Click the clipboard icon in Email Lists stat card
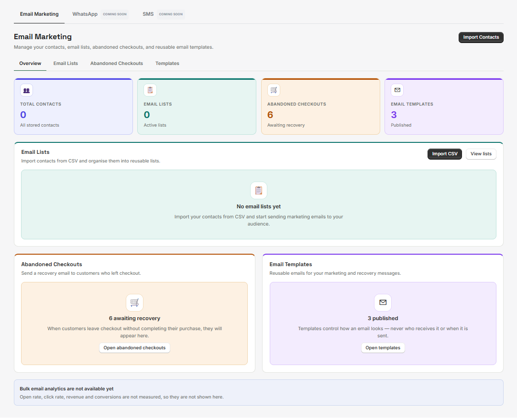 coord(150,91)
